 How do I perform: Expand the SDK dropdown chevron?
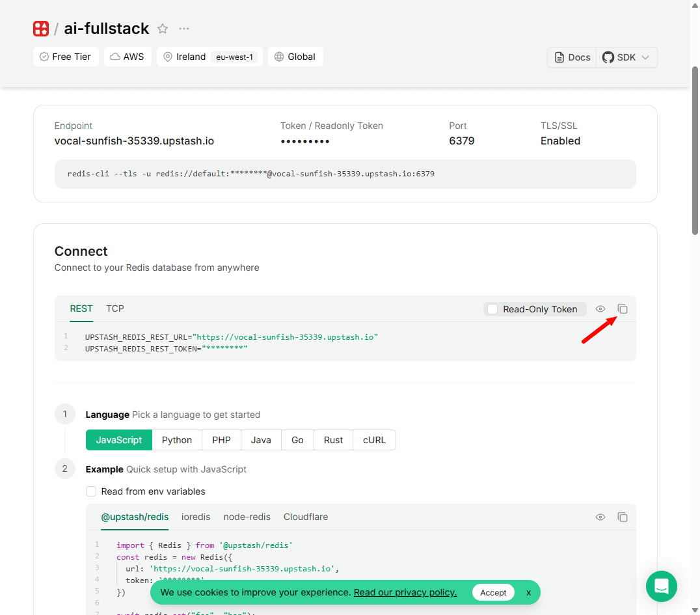click(x=645, y=57)
